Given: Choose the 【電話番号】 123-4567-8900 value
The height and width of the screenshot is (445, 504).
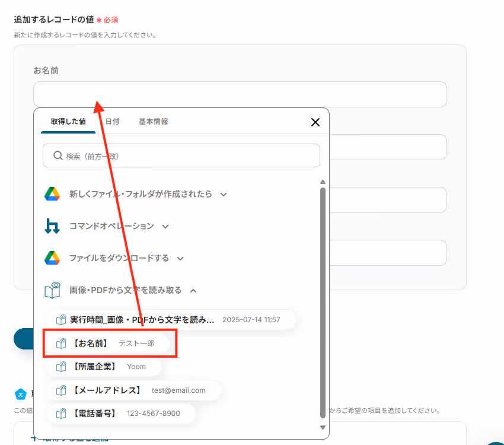Looking at the screenshot, I should pos(122,414).
